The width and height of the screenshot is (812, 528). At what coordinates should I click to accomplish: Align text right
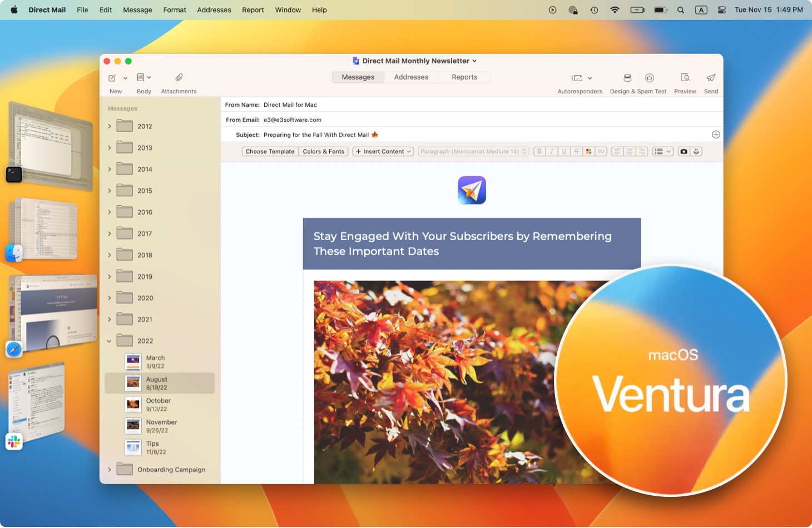point(642,151)
